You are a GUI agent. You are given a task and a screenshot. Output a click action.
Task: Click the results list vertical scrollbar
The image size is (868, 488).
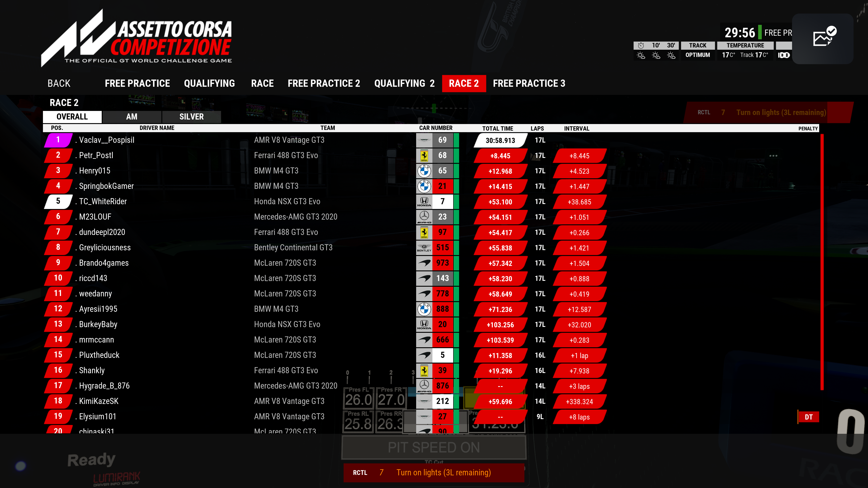point(822,262)
